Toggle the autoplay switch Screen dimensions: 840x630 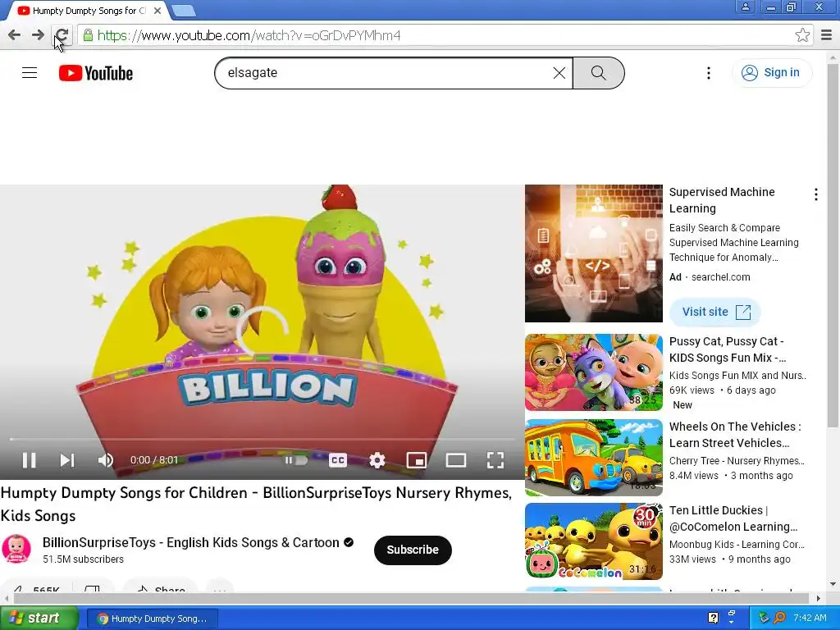pos(295,460)
